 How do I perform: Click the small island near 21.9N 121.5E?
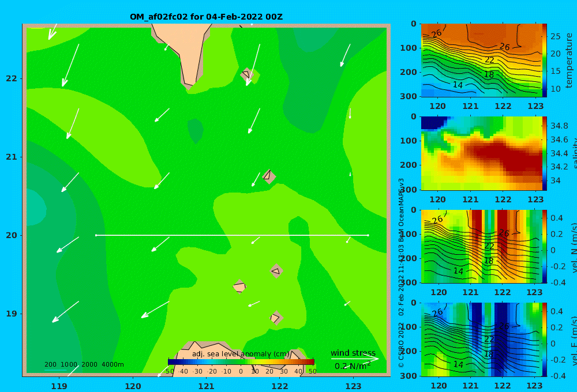pos(247,74)
